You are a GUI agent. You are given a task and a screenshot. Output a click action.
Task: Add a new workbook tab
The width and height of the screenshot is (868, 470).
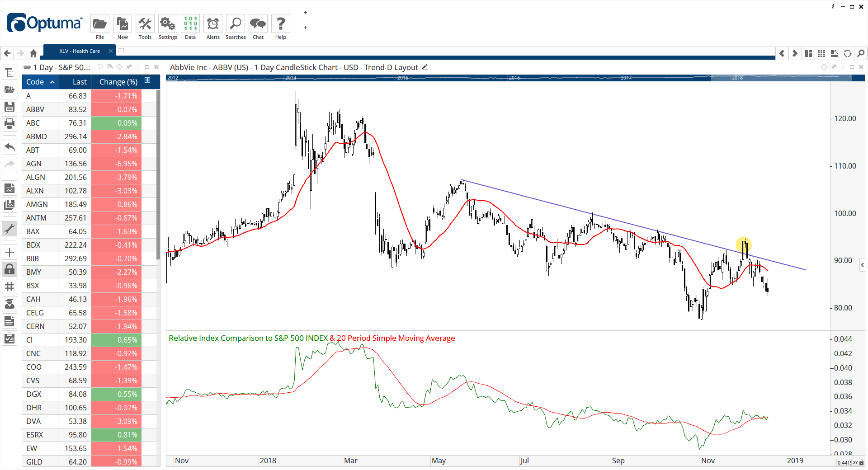(121, 51)
